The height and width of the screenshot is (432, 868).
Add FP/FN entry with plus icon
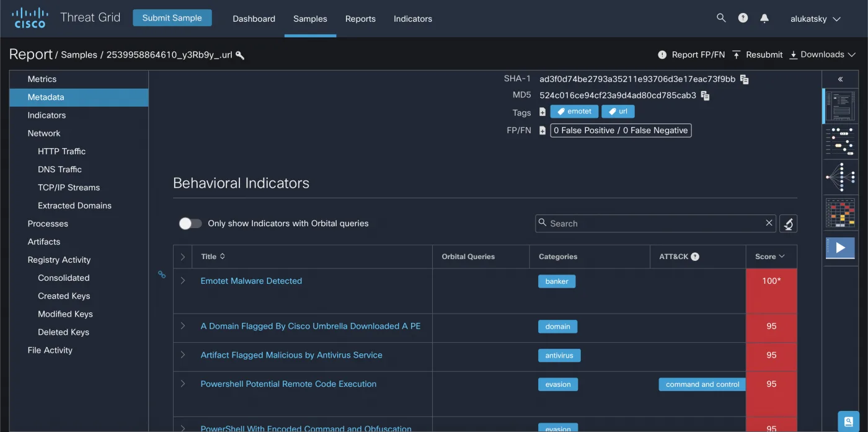click(x=542, y=130)
